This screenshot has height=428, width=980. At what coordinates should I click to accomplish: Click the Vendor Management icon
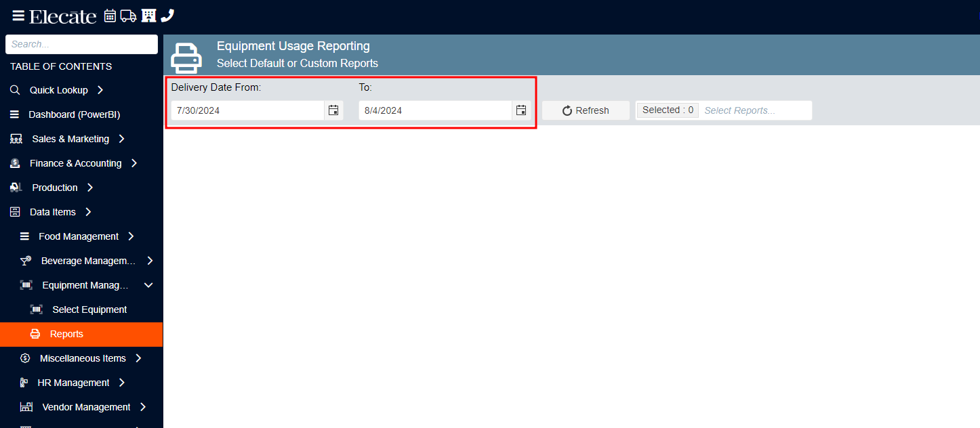click(26, 407)
